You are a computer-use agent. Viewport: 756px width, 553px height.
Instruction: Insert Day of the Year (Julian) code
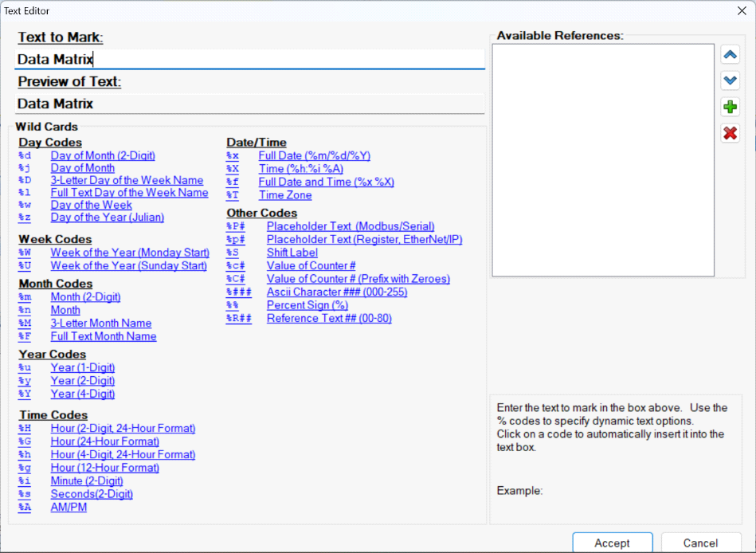point(108,218)
